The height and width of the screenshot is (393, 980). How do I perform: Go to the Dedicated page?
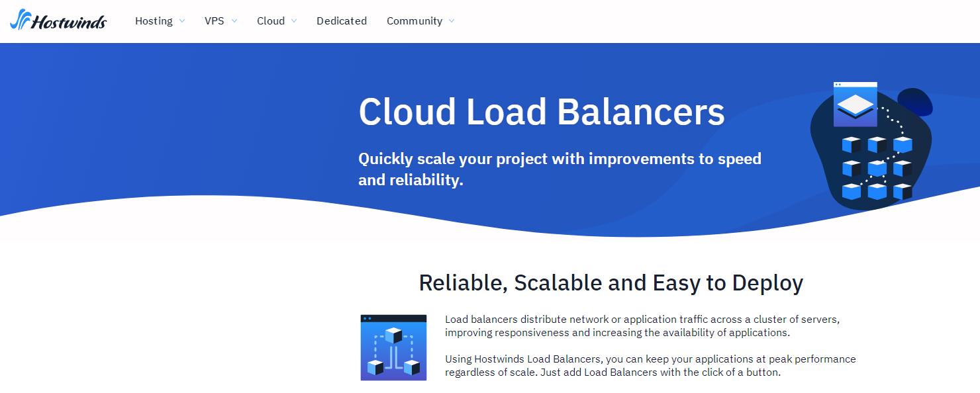click(342, 21)
